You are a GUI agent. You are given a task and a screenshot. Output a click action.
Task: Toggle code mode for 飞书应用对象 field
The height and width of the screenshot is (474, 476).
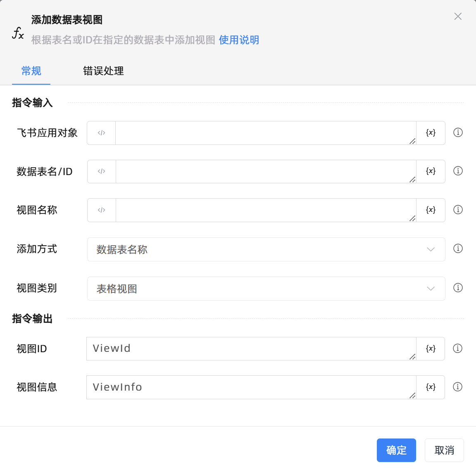click(101, 133)
